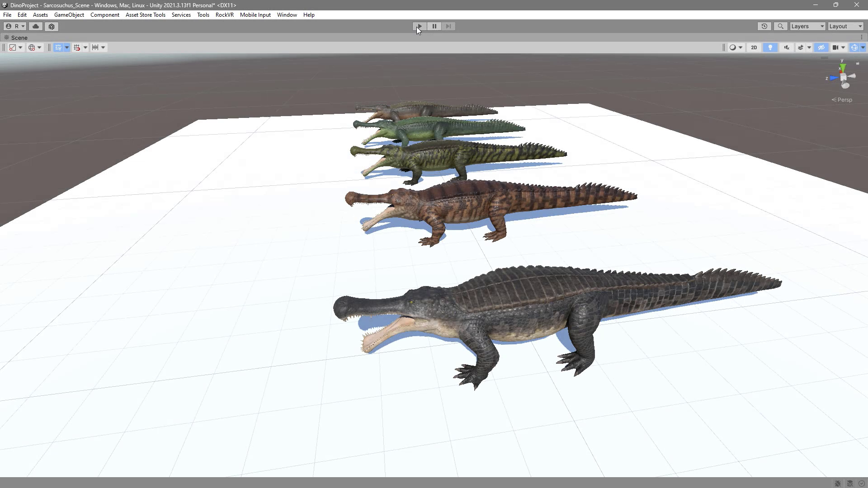Click the Y axis cone of orientation gizmo

tap(842, 68)
